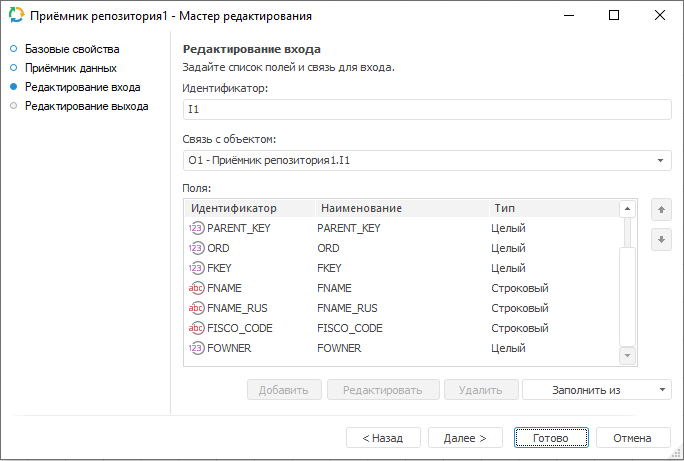Open the Связь с объектом dropdown
Screen dimensions: 684x461
(x=661, y=160)
